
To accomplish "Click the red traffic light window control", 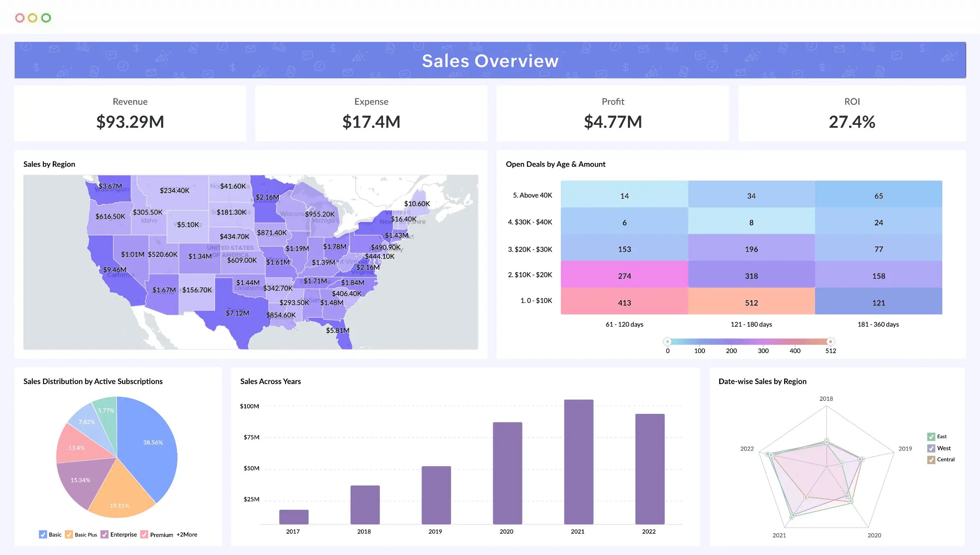I will tap(20, 18).
